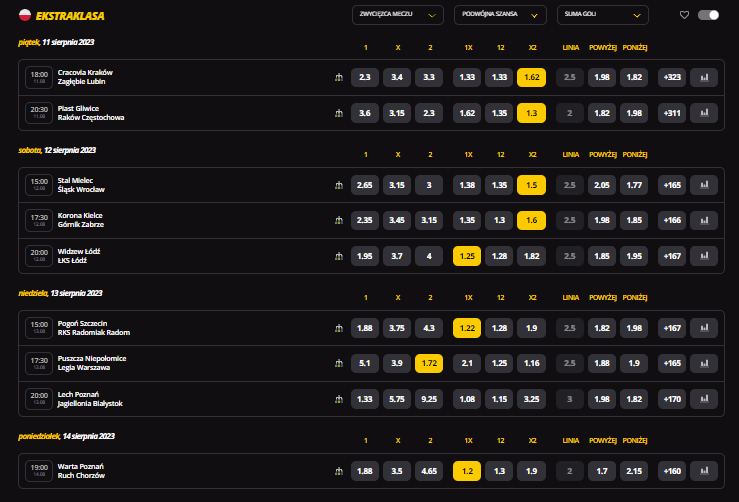Select under 2.15 for Warta Poznań match

634,471
